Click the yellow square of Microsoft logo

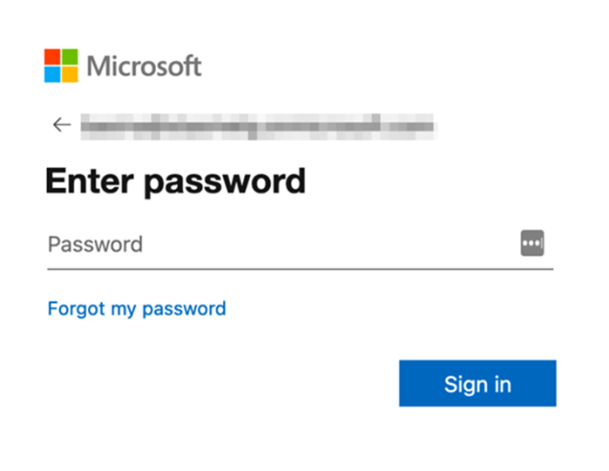[x=70, y=75]
